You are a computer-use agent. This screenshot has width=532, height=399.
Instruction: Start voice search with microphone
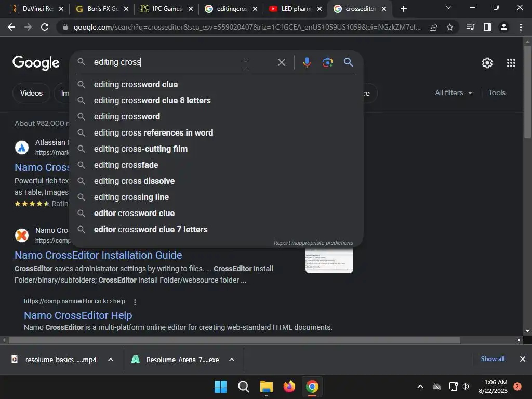[x=307, y=62]
